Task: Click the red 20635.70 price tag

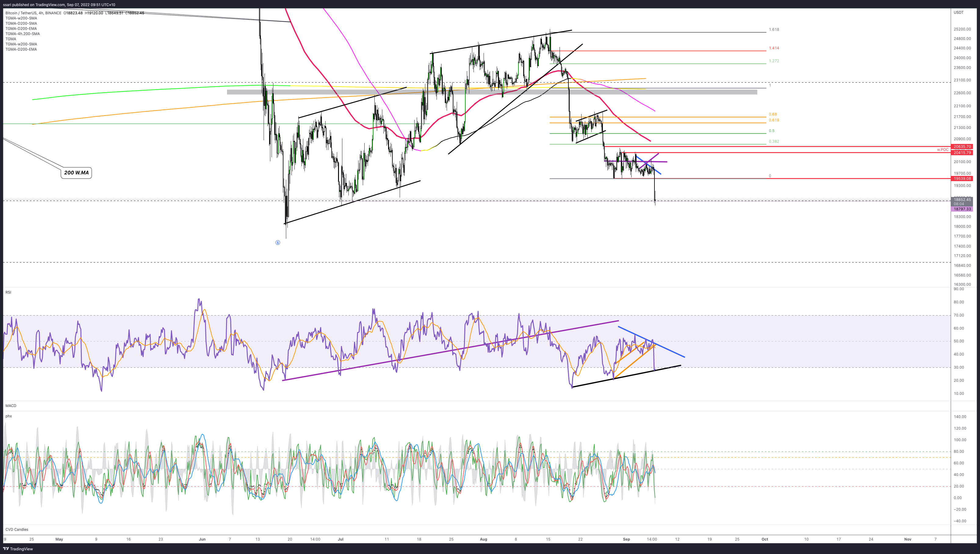Action: coord(962,146)
